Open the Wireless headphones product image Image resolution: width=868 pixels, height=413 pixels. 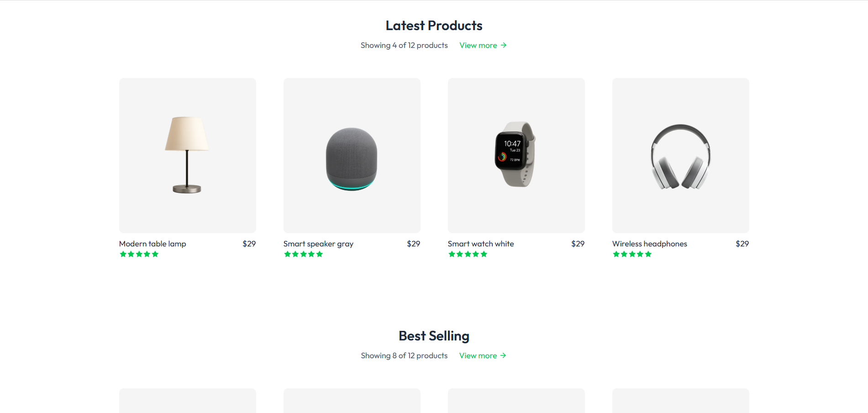[680, 155]
